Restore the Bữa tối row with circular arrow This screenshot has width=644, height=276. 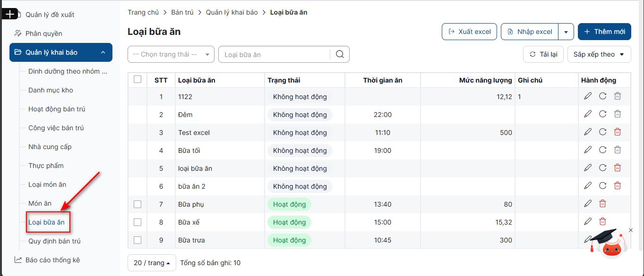click(x=602, y=150)
